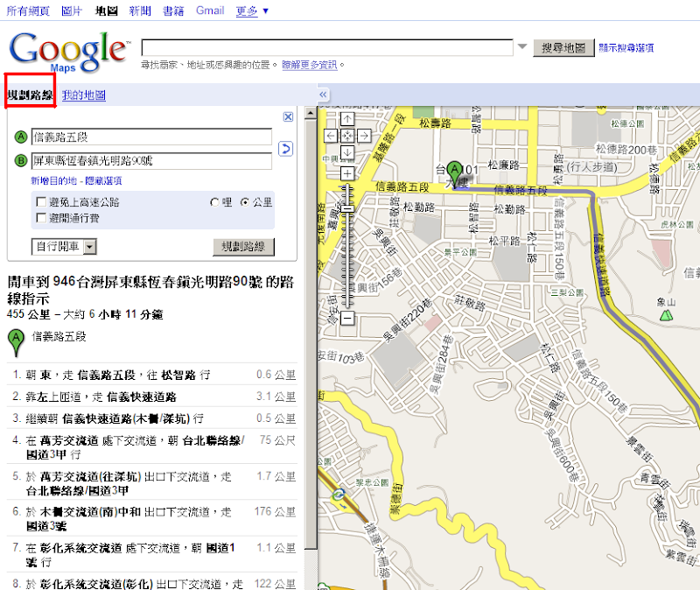The height and width of the screenshot is (590, 700).
Task: Collapse the left panel with double chevron
Action: pos(323,95)
